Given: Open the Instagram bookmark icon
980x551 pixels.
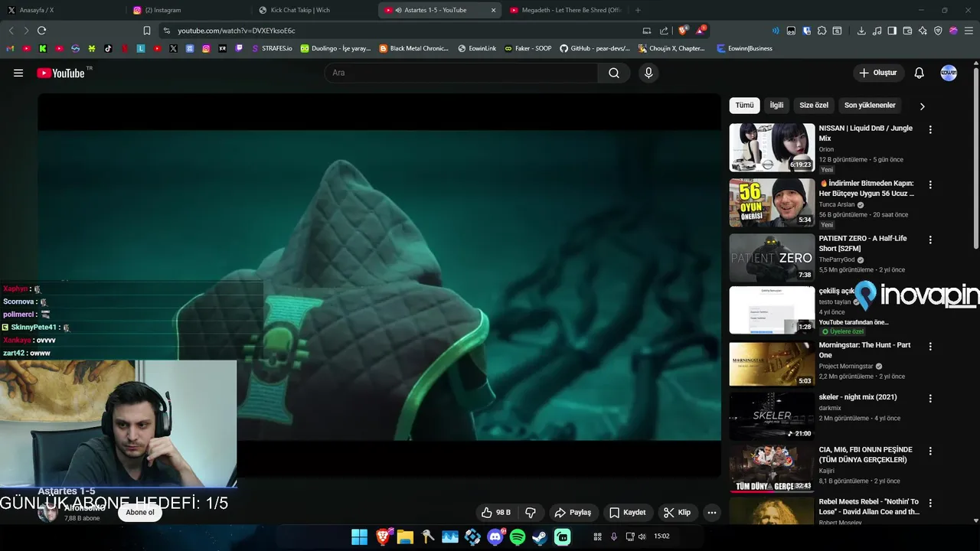Looking at the screenshot, I should pos(206,48).
